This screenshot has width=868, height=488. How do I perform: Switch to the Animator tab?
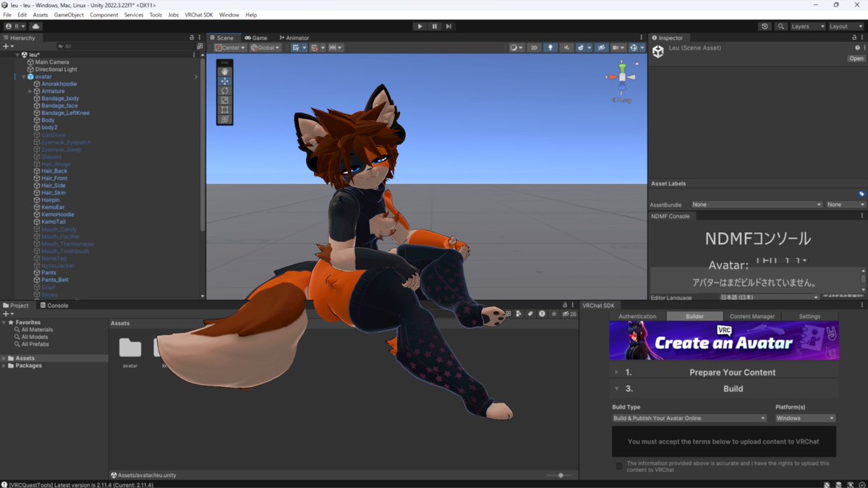[x=293, y=38]
